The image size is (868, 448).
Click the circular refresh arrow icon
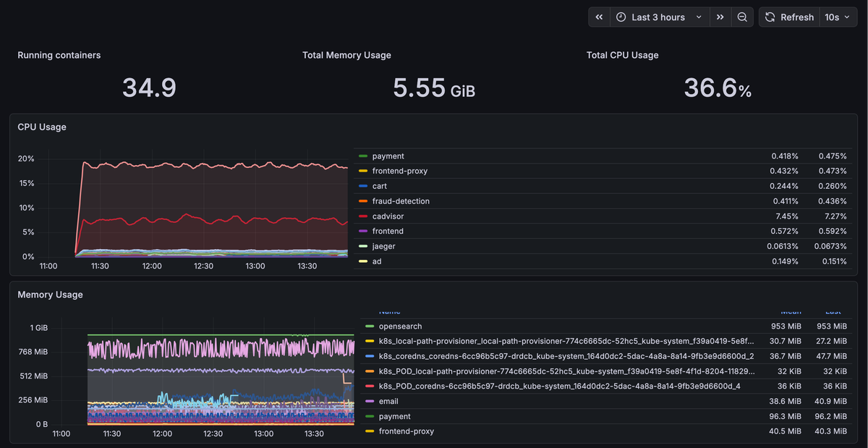click(x=770, y=17)
